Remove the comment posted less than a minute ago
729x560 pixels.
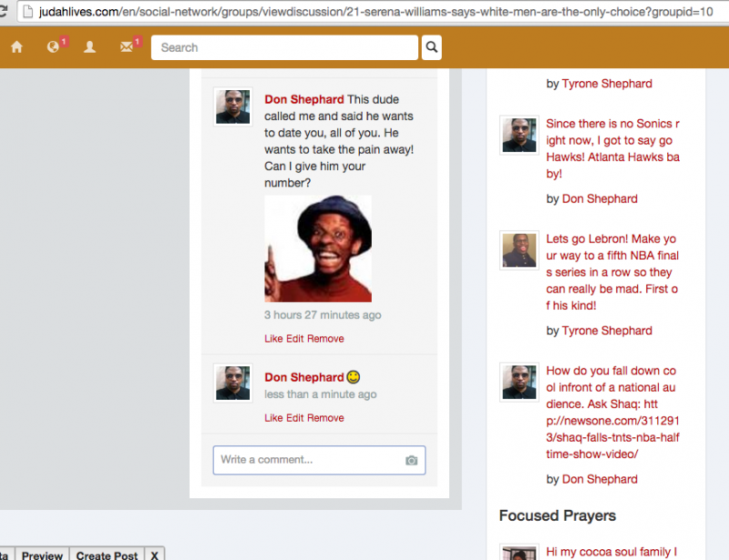(x=325, y=418)
